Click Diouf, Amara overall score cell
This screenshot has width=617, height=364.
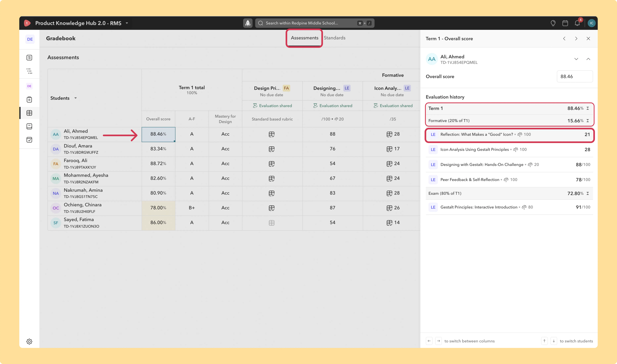coord(158,149)
